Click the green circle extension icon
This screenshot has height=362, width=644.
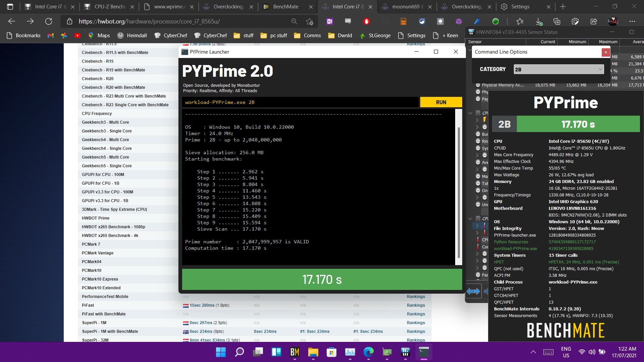[495, 21]
